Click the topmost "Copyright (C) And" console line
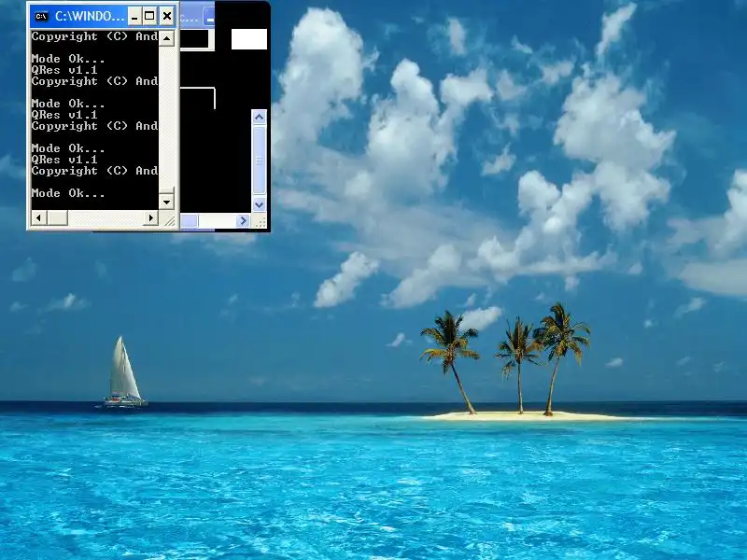The height and width of the screenshot is (560, 747). (x=94, y=36)
